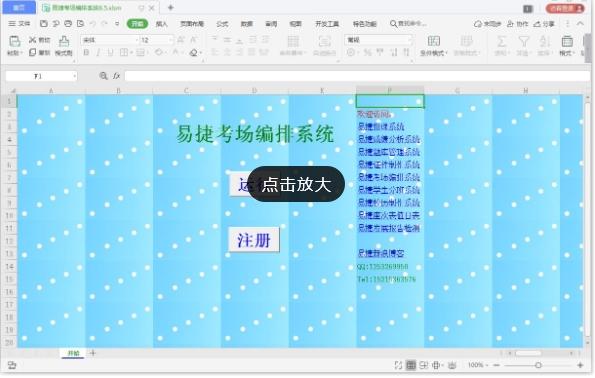Click the Filter funnel icon

524,41
